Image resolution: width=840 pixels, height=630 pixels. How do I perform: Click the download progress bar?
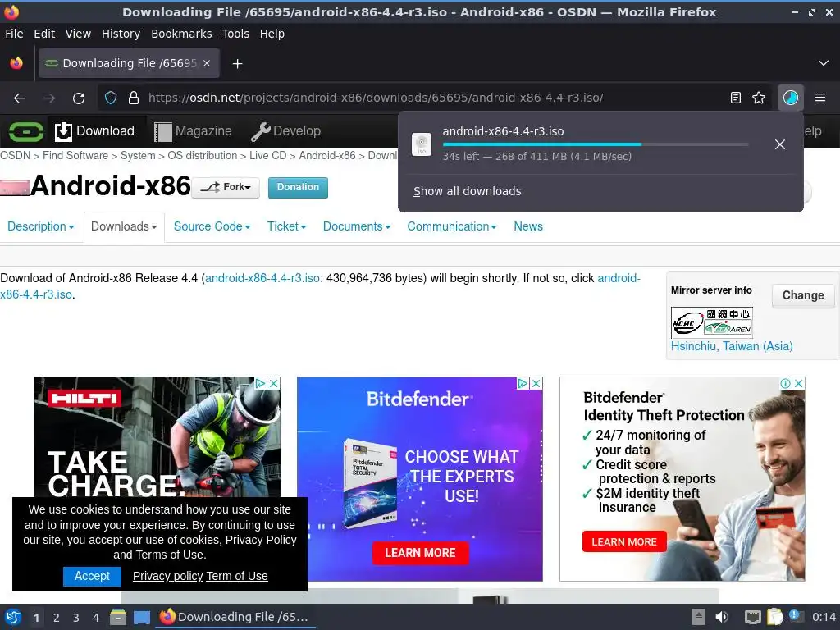[x=596, y=144]
